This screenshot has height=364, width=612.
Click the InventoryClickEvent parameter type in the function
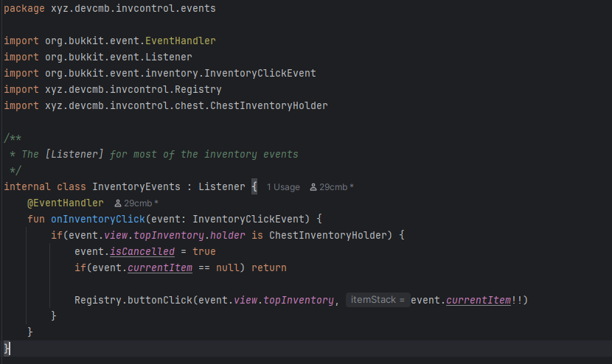click(251, 220)
